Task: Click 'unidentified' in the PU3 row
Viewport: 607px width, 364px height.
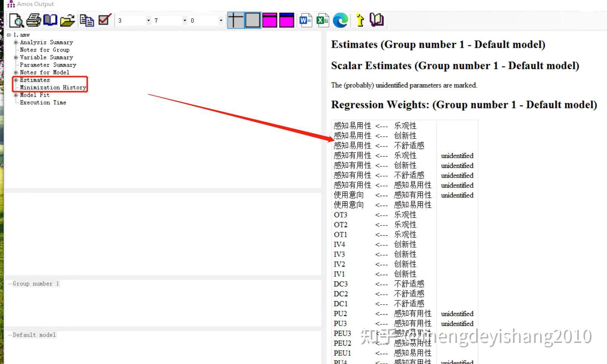Action: (x=457, y=323)
